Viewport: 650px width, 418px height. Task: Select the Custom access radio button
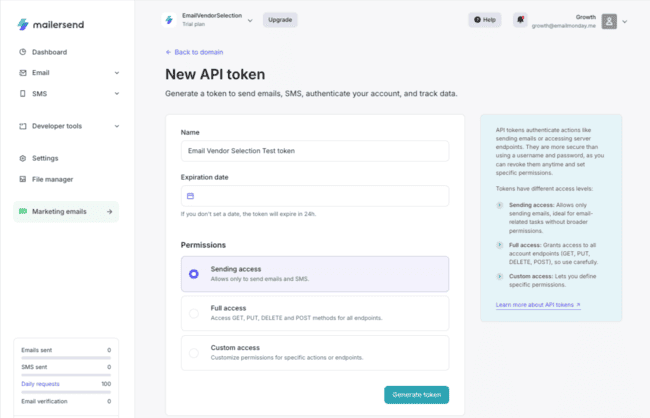[194, 353]
